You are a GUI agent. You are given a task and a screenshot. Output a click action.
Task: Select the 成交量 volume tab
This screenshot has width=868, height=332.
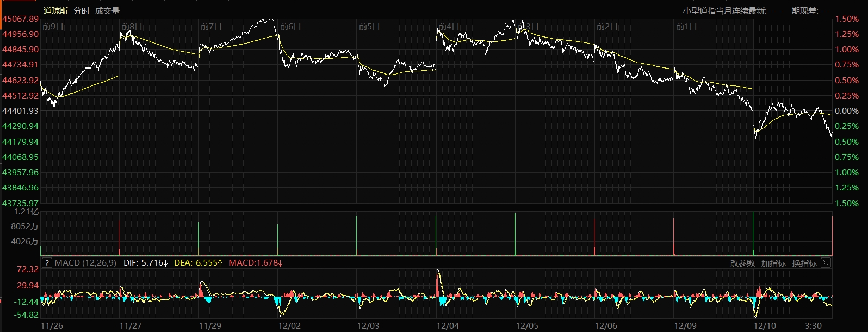coord(107,11)
